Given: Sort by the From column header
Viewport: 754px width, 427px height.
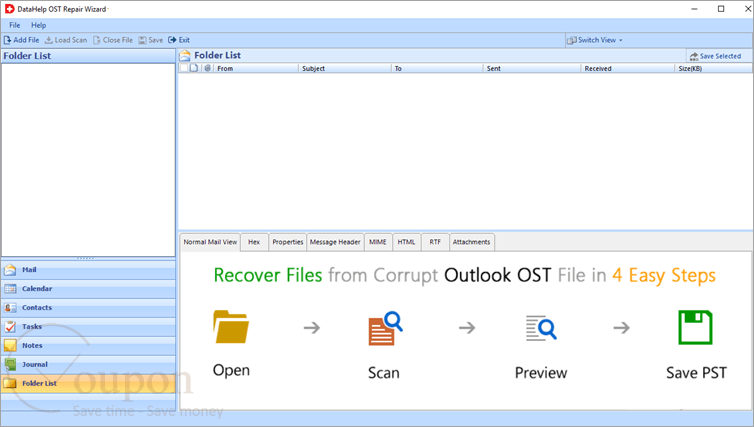Looking at the screenshot, I should tap(256, 68).
